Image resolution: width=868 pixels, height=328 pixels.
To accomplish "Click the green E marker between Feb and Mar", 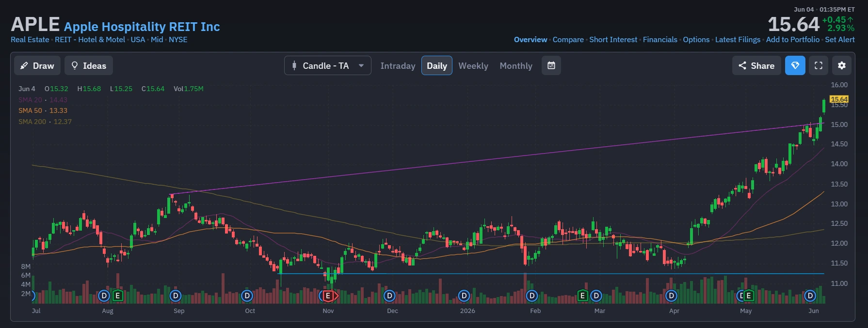I will pyautogui.click(x=583, y=296).
